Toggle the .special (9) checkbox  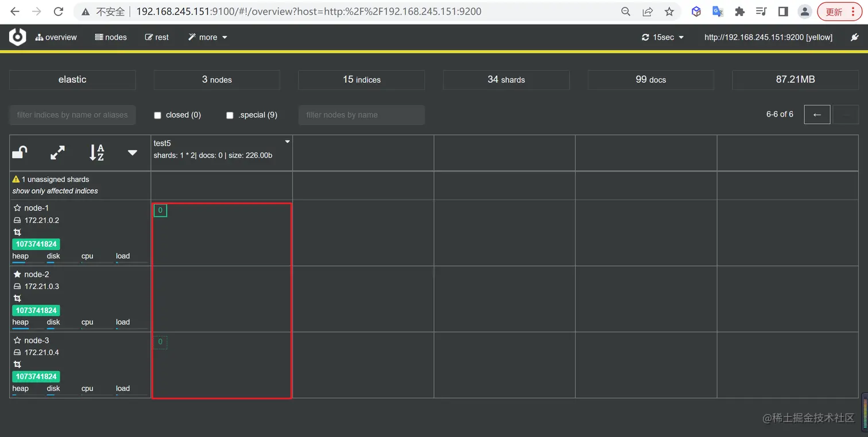coord(230,115)
